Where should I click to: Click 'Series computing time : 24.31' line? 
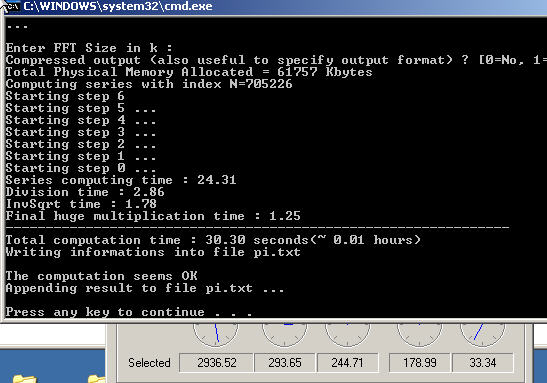click(121, 180)
